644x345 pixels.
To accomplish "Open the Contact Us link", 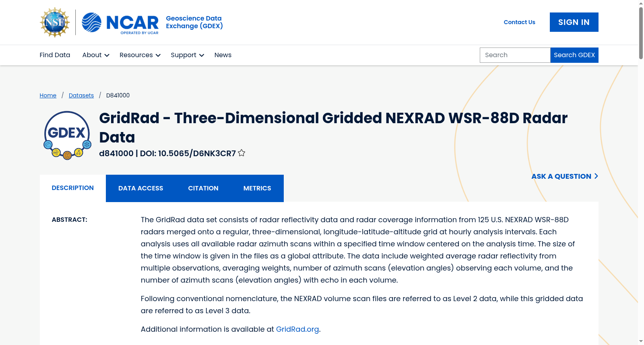I will coord(520,22).
